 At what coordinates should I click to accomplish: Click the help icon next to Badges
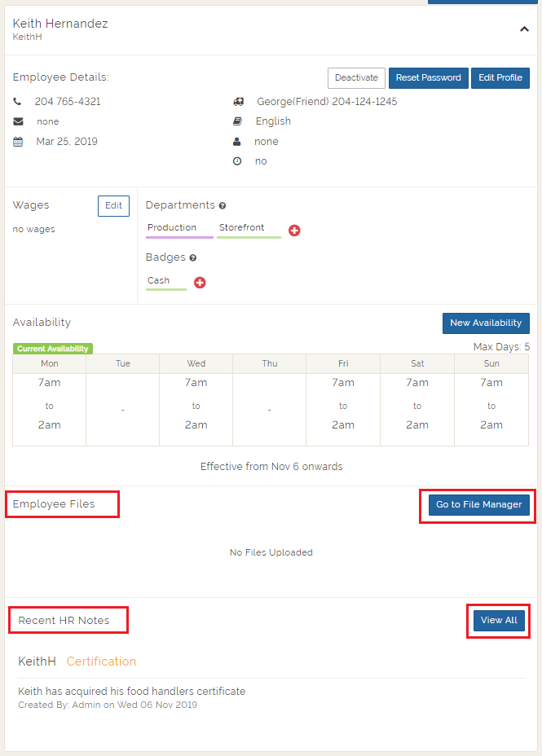tap(193, 258)
